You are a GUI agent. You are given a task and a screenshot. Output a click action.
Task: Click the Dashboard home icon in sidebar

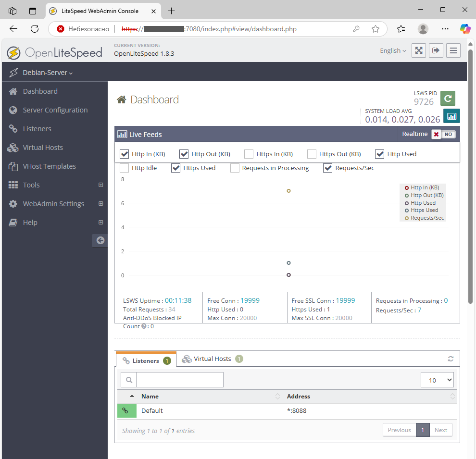(13, 91)
